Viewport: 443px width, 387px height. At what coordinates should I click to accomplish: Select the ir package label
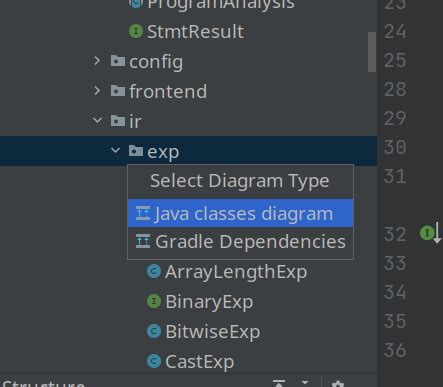[135, 121]
